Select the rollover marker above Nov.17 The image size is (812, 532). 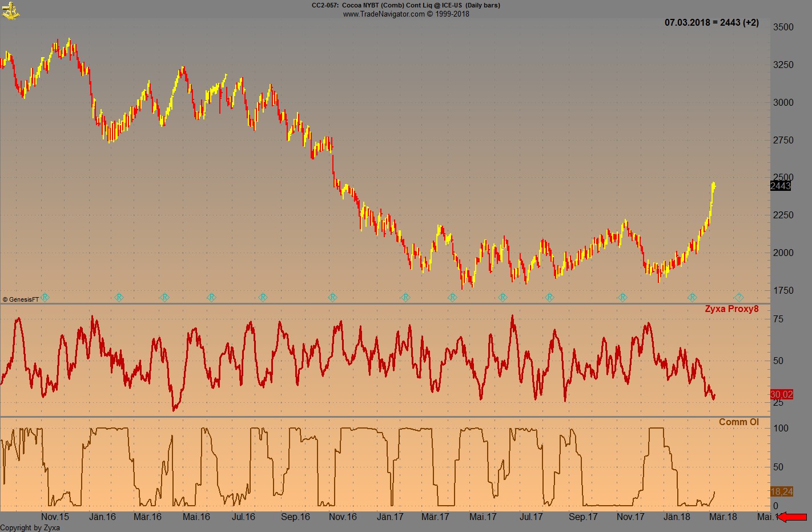[x=623, y=298]
